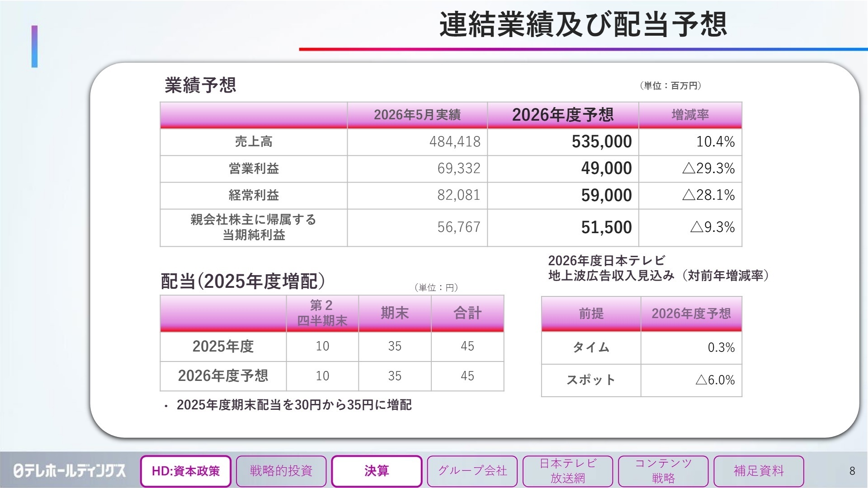Click the 2026年度予想 合計 value 45

pyautogui.click(x=467, y=376)
